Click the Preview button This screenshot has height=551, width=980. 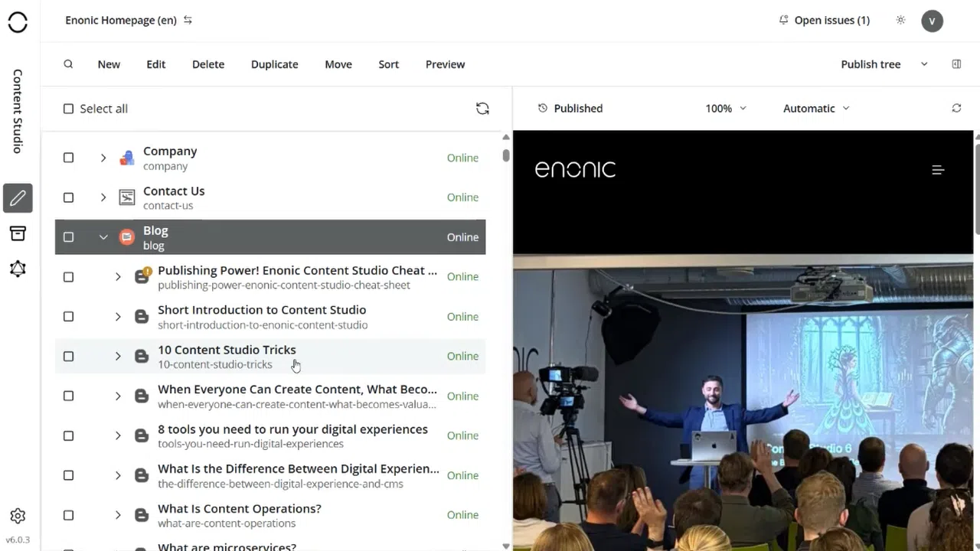pyautogui.click(x=446, y=64)
